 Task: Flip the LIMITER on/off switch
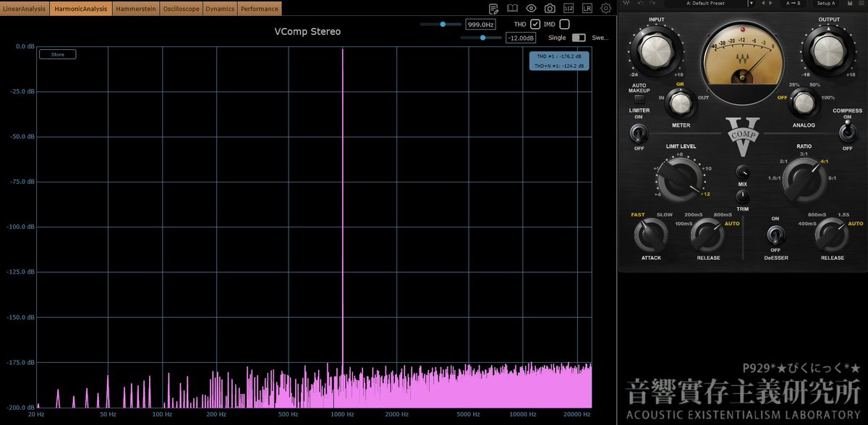(x=638, y=133)
